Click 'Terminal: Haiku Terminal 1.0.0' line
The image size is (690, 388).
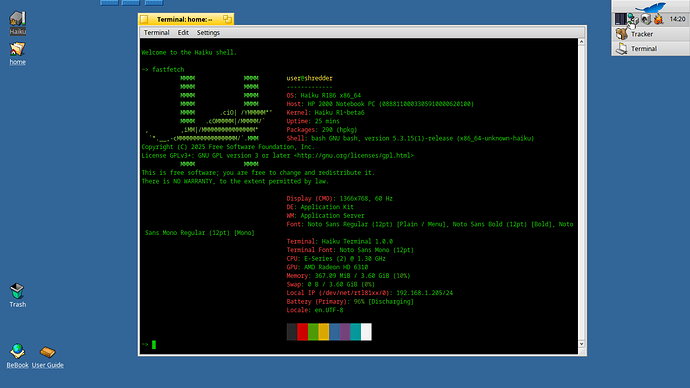coord(339,242)
